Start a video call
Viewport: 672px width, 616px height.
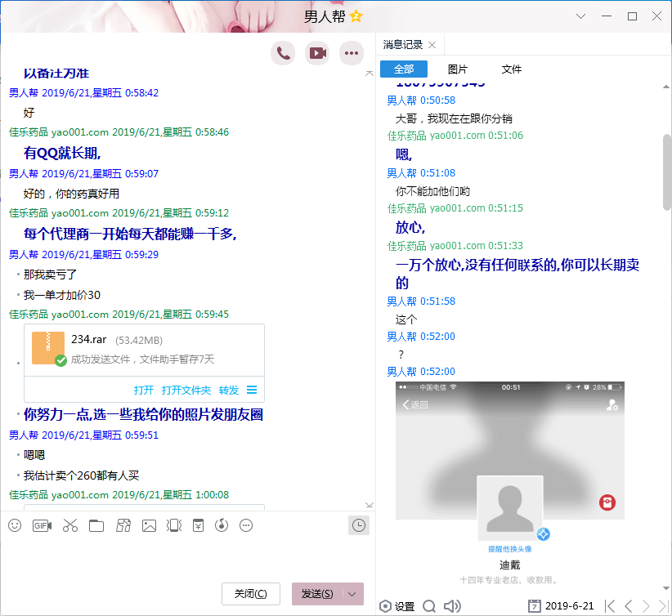click(x=317, y=53)
